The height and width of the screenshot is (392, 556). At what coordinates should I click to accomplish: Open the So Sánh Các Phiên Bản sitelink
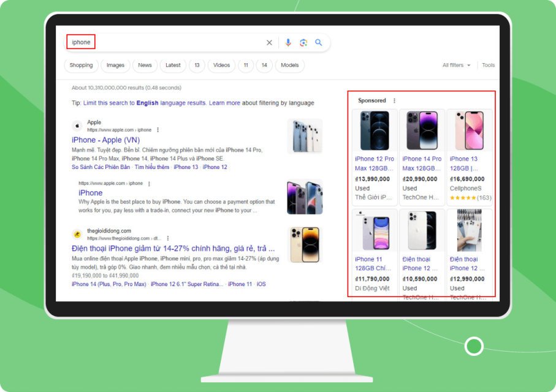101,167
